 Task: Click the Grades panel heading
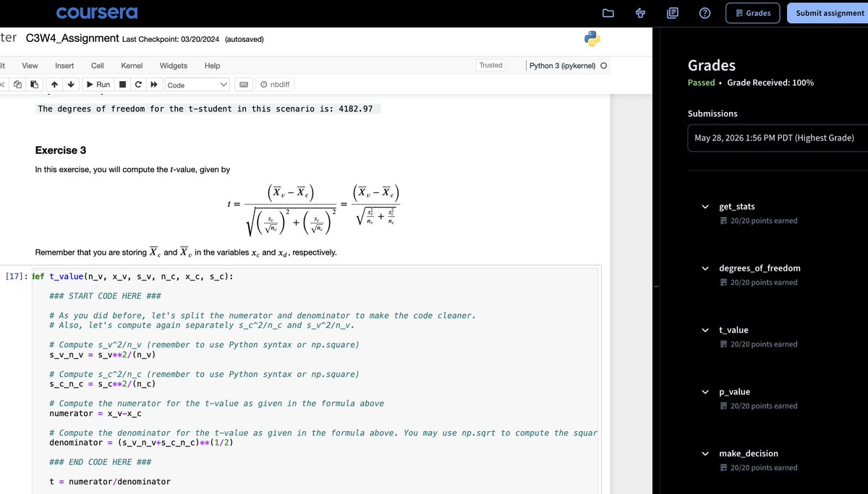[712, 66]
